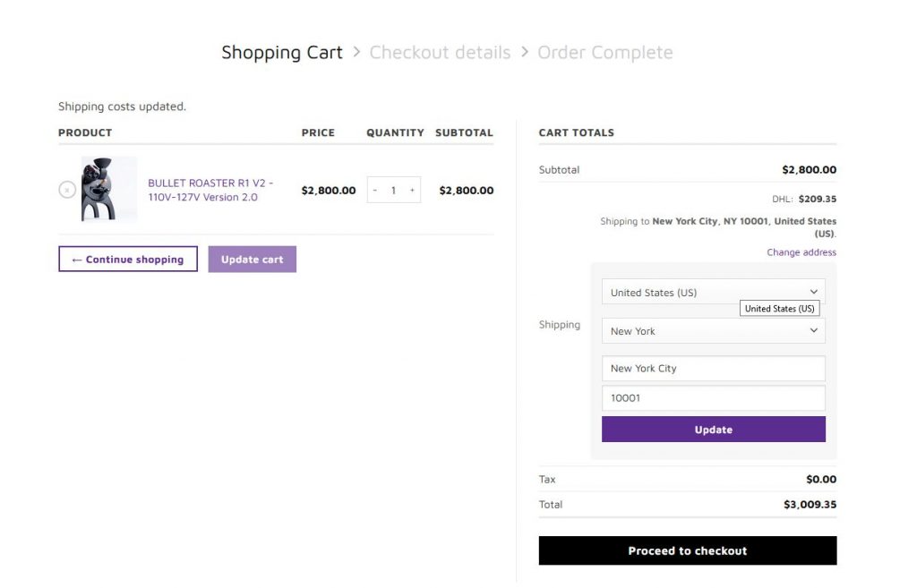Go to the Checkout details step
Viewport: 917px width, 588px height.
click(440, 53)
